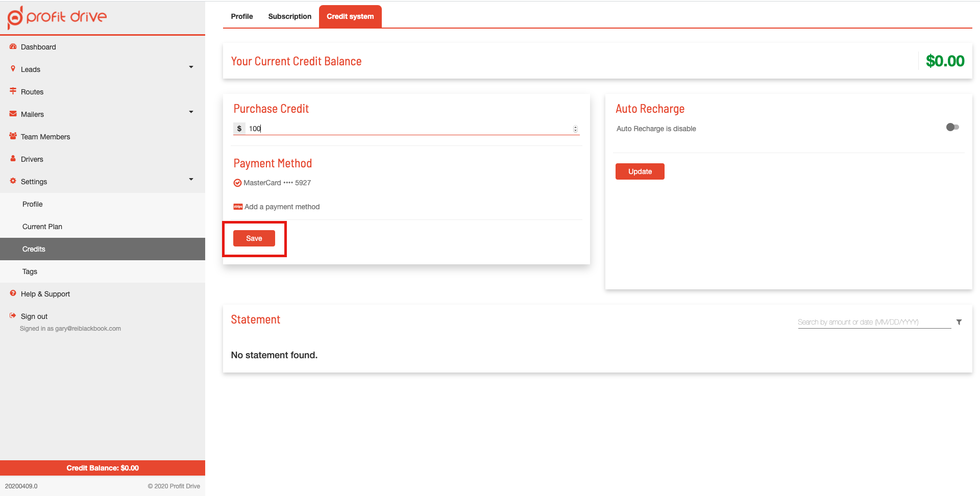Screen dimensions: 980x496
Task: Click the Help & Support question icon
Action: coord(13,293)
